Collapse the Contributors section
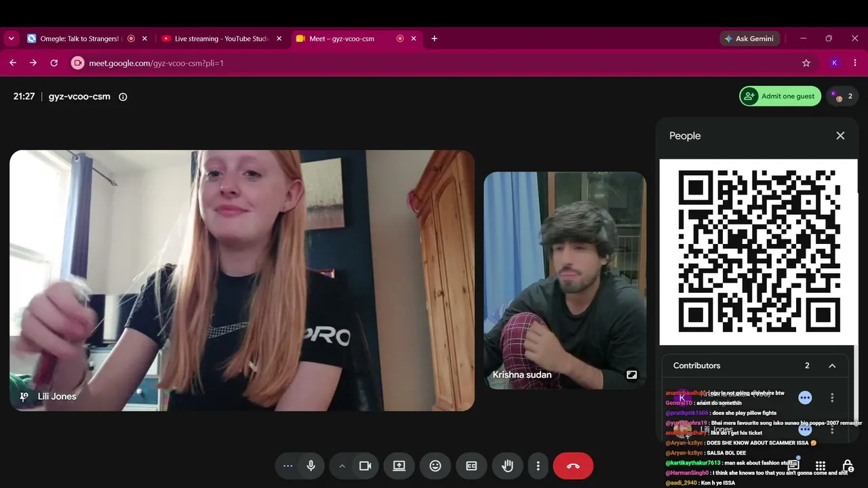Screen dimensions: 868x488 (832, 365)
